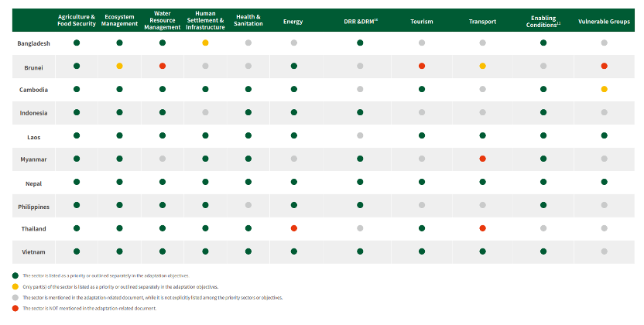
Task: Click Myanmar's gray Energy dot
Action: 293,159
